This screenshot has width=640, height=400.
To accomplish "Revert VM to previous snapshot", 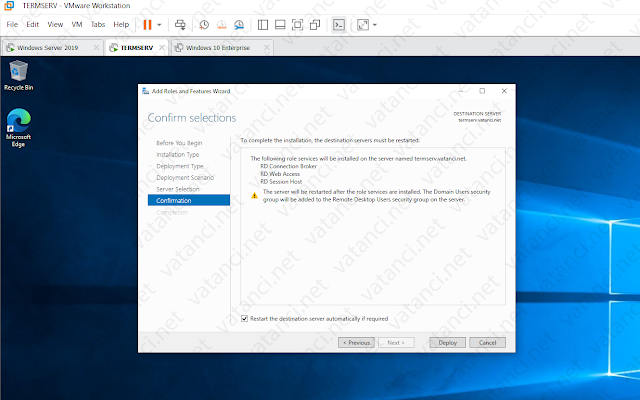I will (222, 25).
